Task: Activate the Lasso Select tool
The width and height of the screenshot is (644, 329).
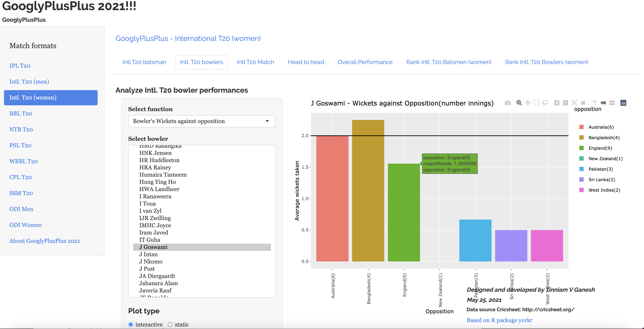Action: [545, 103]
